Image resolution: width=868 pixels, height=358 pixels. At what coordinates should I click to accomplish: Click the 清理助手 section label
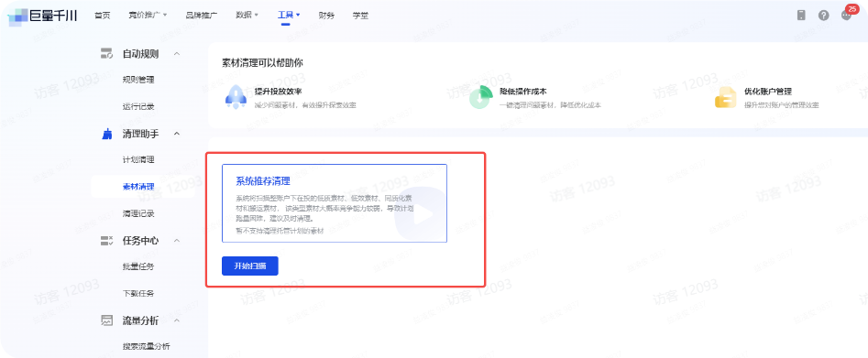(x=140, y=134)
